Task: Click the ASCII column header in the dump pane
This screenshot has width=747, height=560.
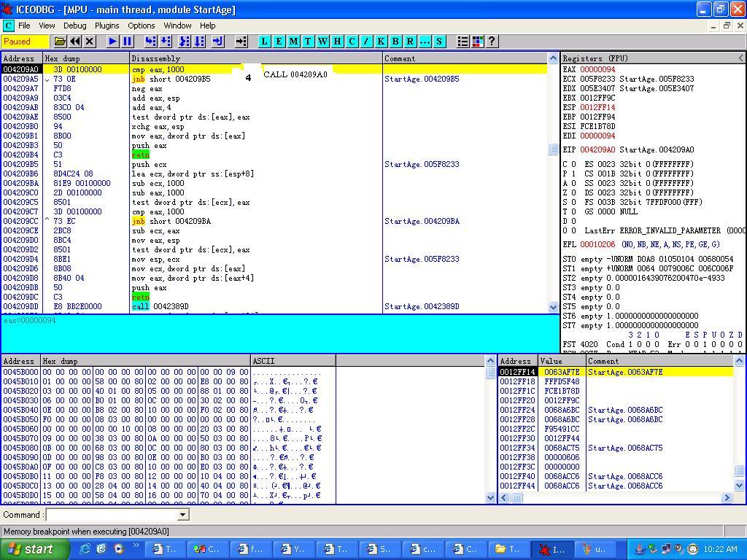Action: (293, 361)
